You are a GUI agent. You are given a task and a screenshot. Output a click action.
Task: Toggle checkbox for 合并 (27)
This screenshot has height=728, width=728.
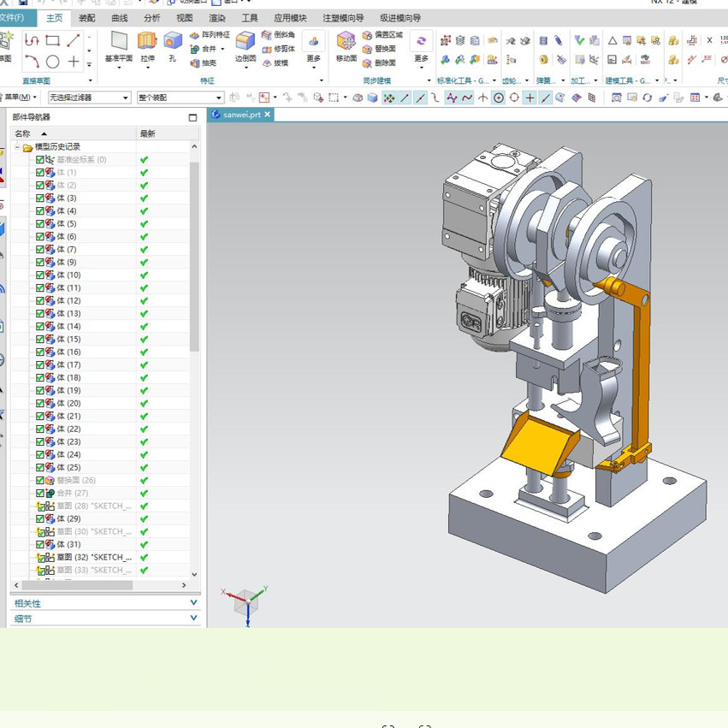40,493
